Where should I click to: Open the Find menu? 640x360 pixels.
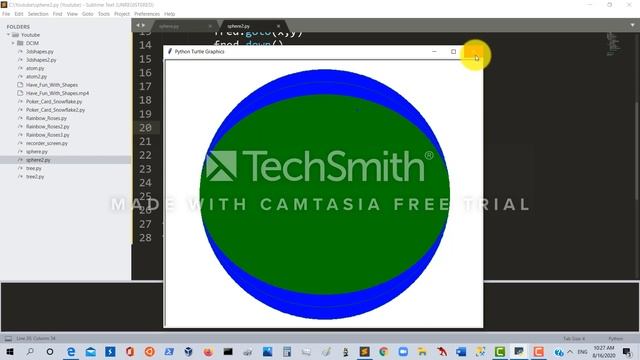click(x=58, y=14)
